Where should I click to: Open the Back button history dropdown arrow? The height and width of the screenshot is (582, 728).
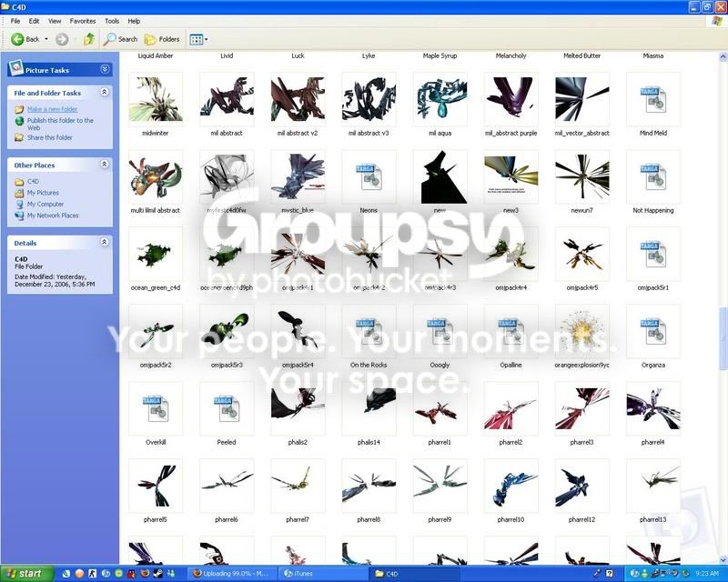[46, 39]
